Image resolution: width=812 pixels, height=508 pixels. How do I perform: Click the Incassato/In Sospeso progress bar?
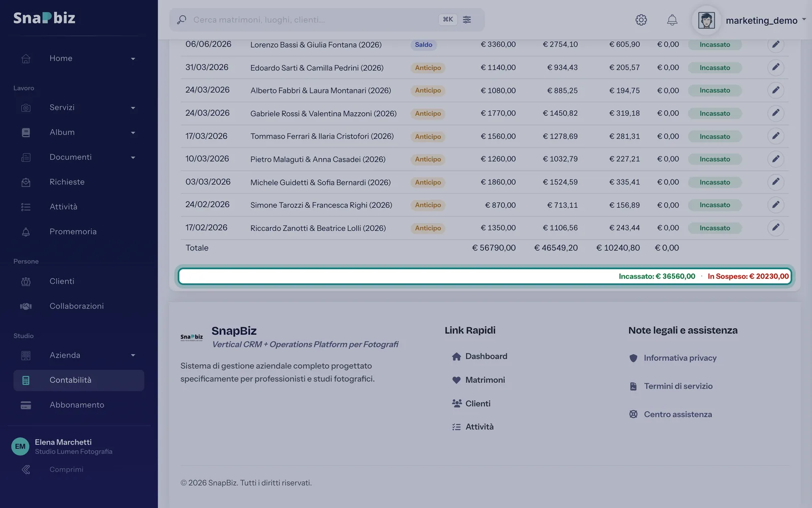point(485,276)
